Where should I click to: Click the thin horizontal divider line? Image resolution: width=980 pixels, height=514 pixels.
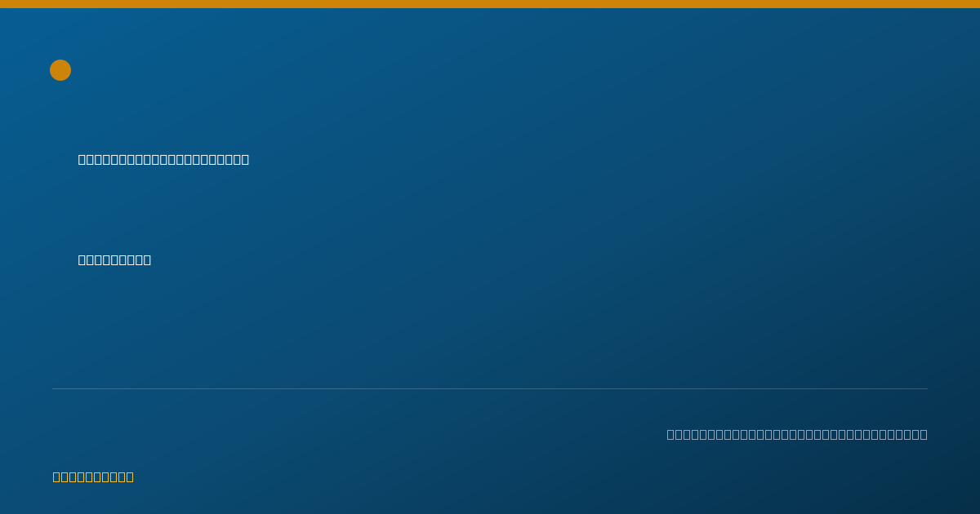(x=490, y=388)
